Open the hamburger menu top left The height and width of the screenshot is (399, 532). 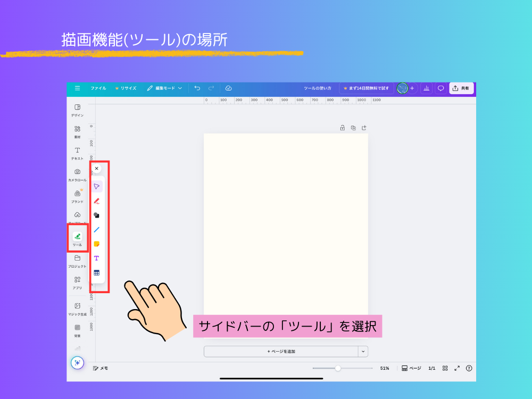tap(77, 88)
